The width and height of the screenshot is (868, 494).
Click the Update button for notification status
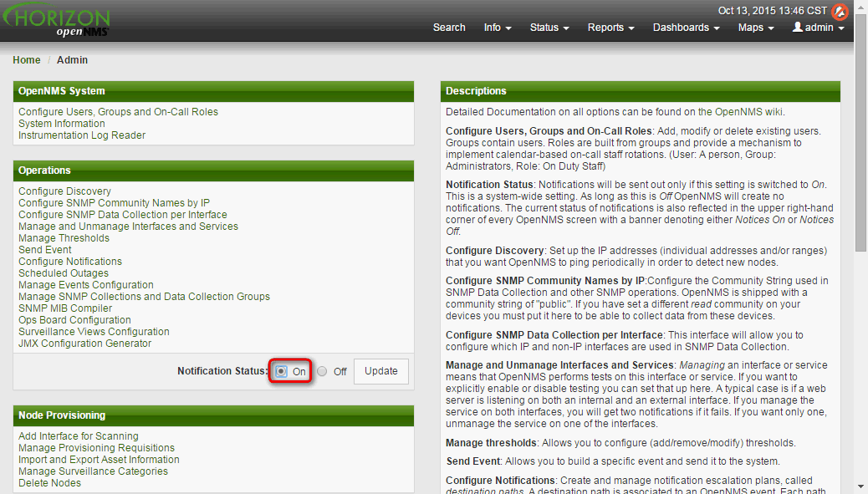click(x=380, y=371)
